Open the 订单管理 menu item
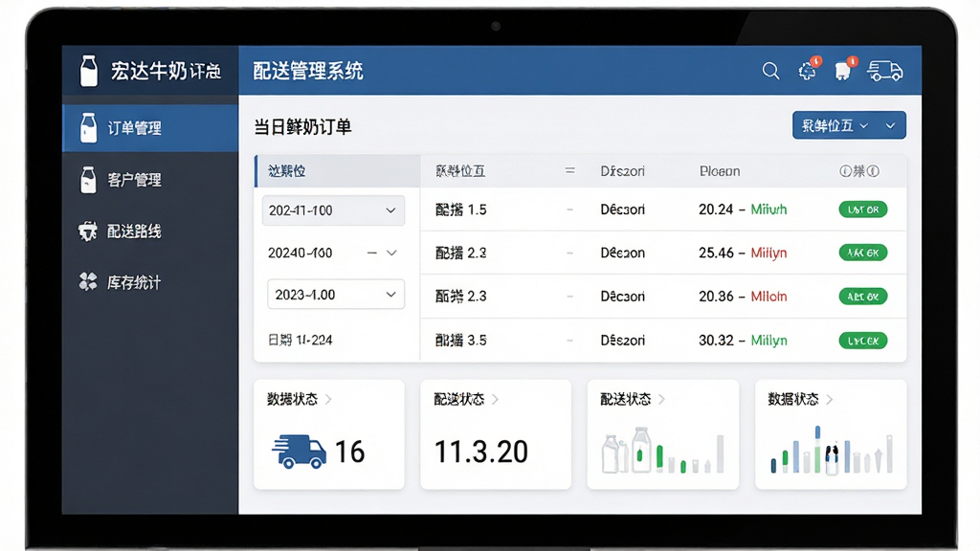This screenshot has height=551, width=980. click(150, 128)
